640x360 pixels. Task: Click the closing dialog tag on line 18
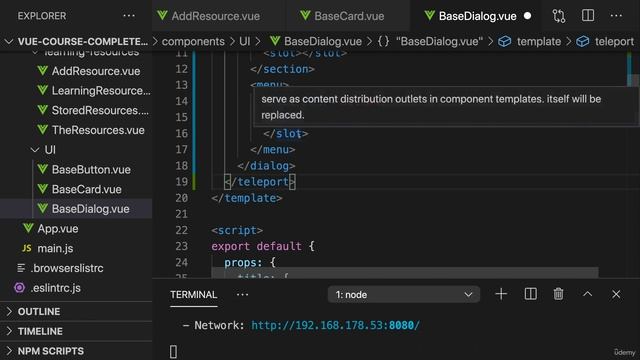coord(267,166)
